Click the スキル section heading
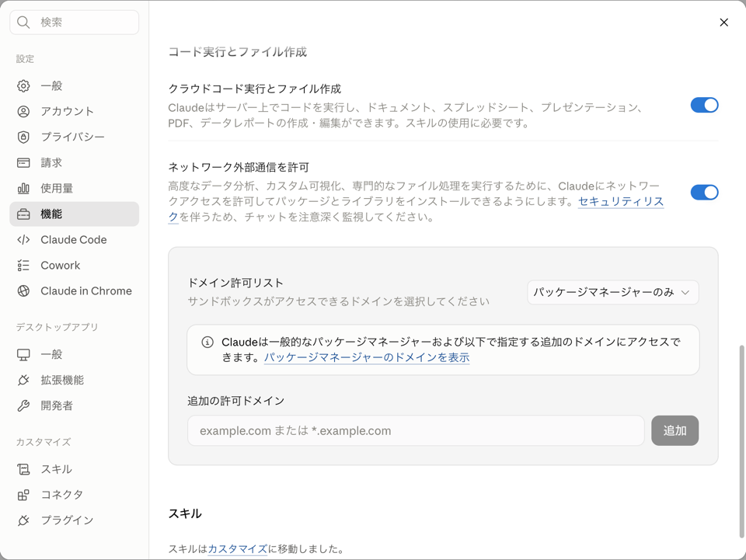Viewport: 746px width, 560px height. click(x=185, y=514)
